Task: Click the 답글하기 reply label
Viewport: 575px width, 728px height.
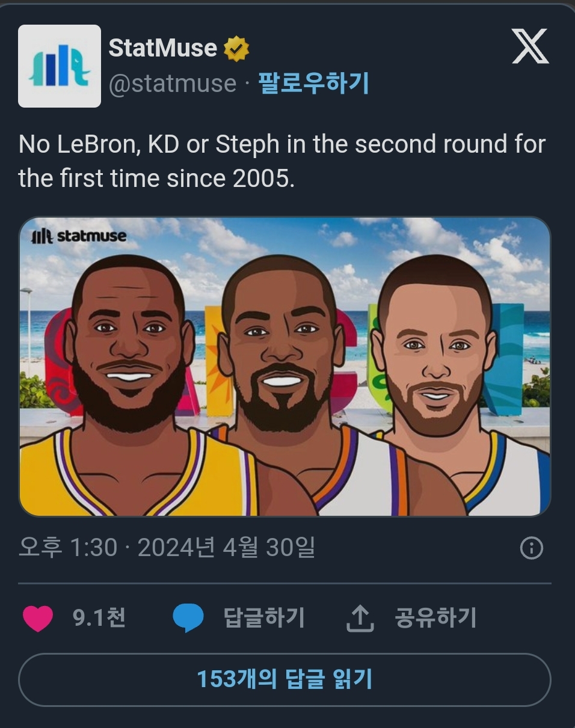Action: pyautogui.click(x=264, y=618)
